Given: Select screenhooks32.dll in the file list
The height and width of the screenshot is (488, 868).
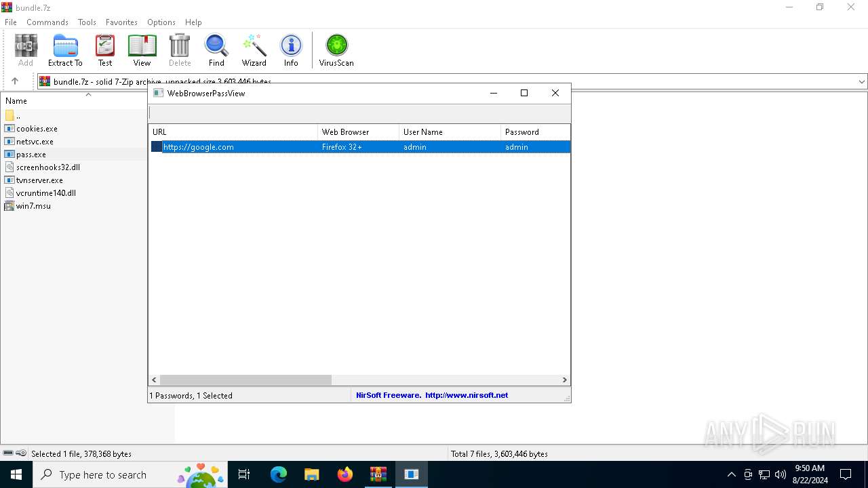Looking at the screenshot, I should point(42,167).
